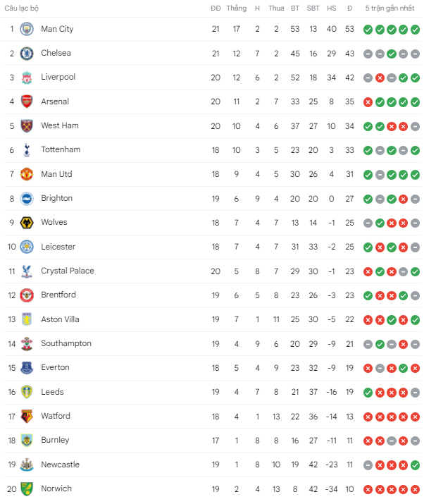Viewport: 436px width, 504px height.
Task: Click Man City's most recent win indicator
Action: [415, 30]
